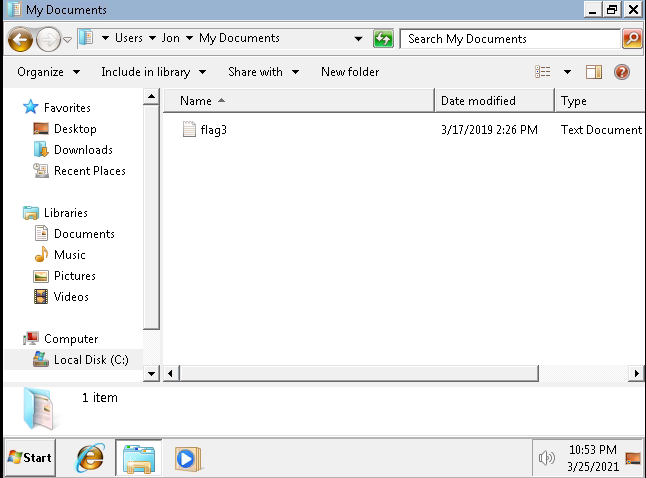Click the Back navigation arrow button
Screen dimensions: 646x478
coord(20,39)
